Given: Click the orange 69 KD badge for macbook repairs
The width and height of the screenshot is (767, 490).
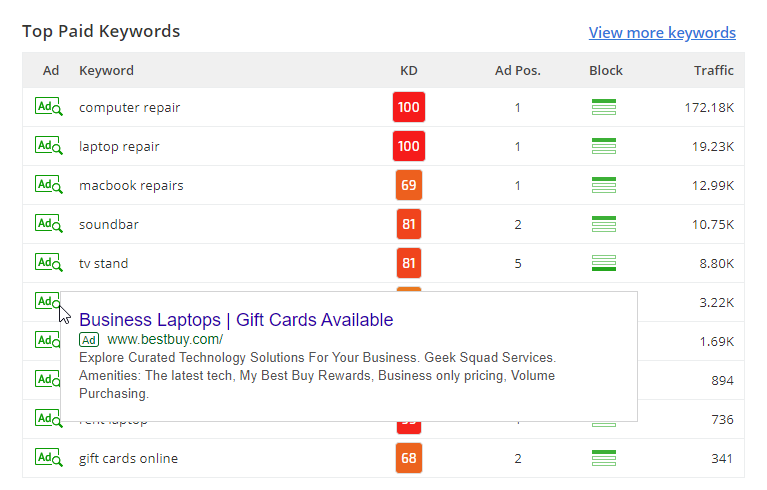Looking at the screenshot, I should (408, 185).
